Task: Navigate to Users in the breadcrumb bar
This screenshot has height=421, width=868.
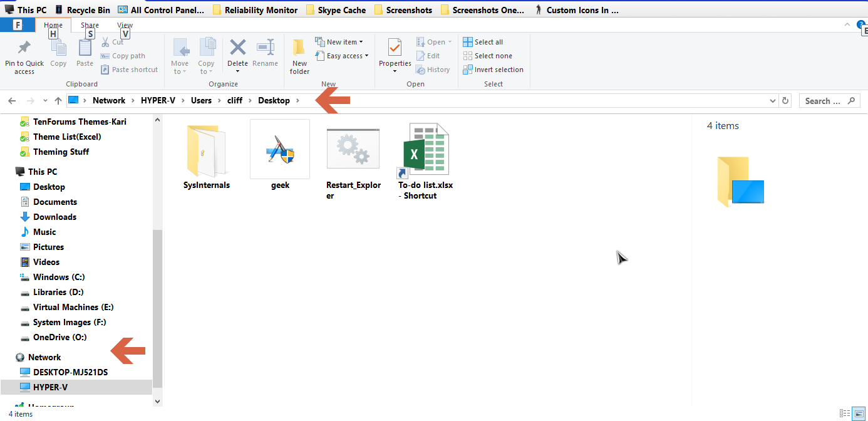Action: tap(201, 100)
